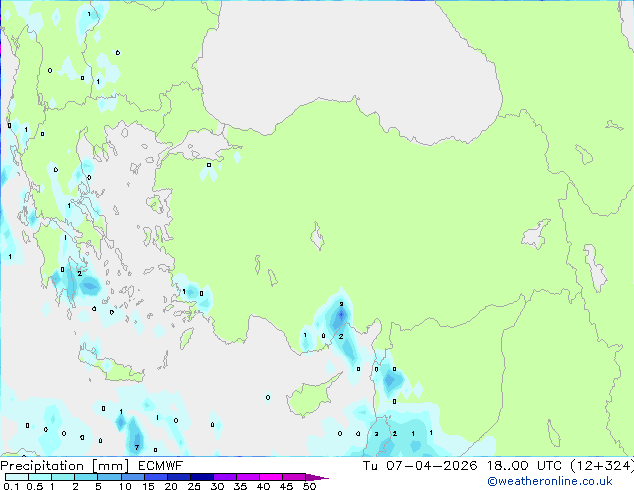Click the '18:00 UTC' forecast time text
The image size is (634, 490).
tap(524, 466)
